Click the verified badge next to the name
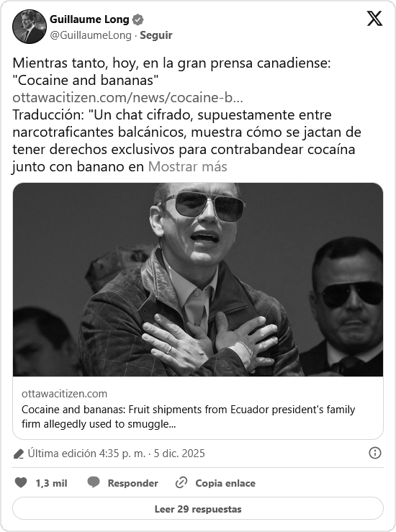This screenshot has width=396, height=532. point(138,19)
